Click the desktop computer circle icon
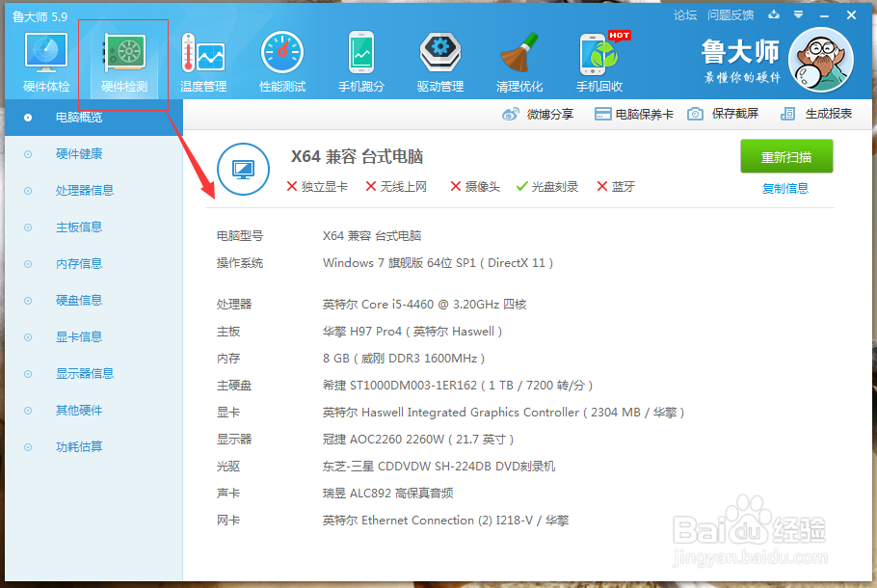Image resolution: width=877 pixels, height=588 pixels. pos(243,169)
